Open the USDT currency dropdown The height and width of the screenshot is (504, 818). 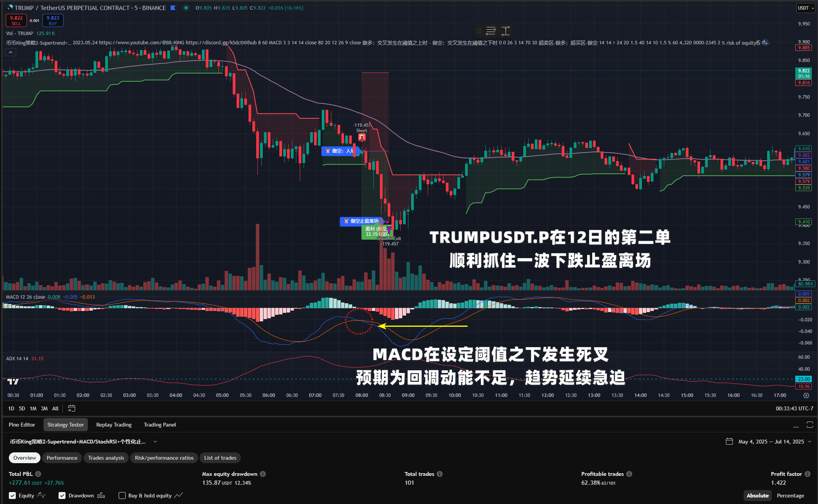tap(806, 8)
